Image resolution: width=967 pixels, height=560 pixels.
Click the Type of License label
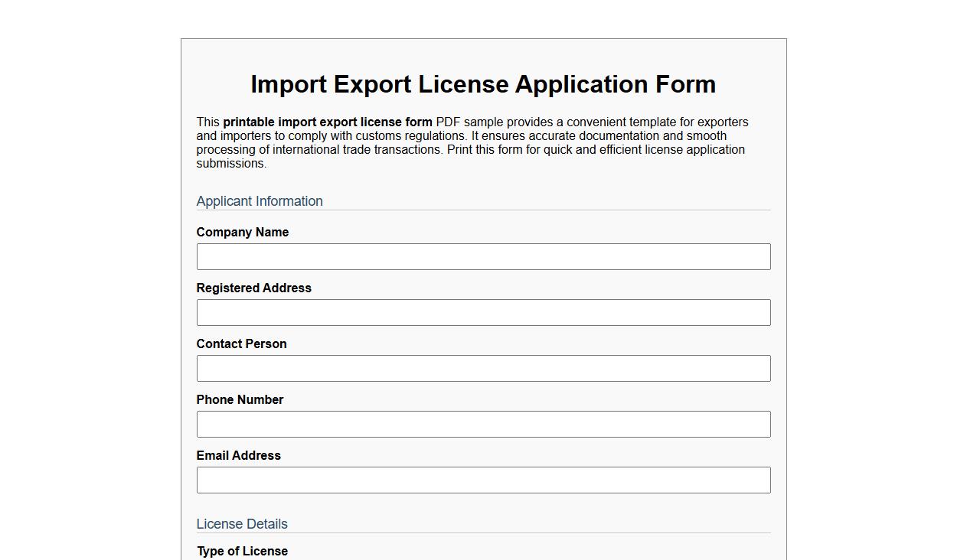(242, 551)
